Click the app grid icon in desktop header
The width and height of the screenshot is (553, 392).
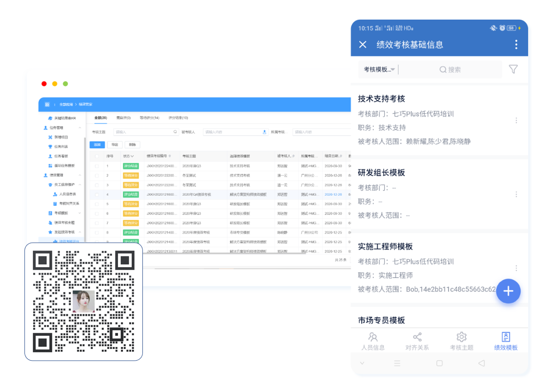[x=47, y=104]
